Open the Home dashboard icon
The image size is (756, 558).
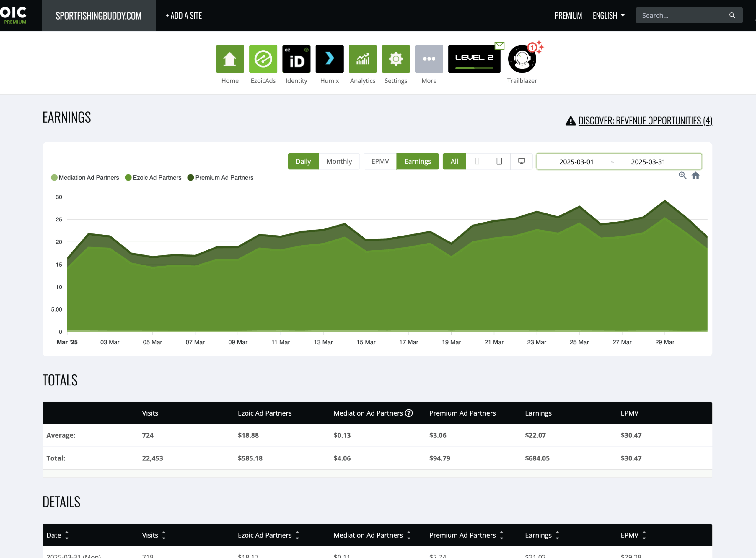click(x=230, y=59)
